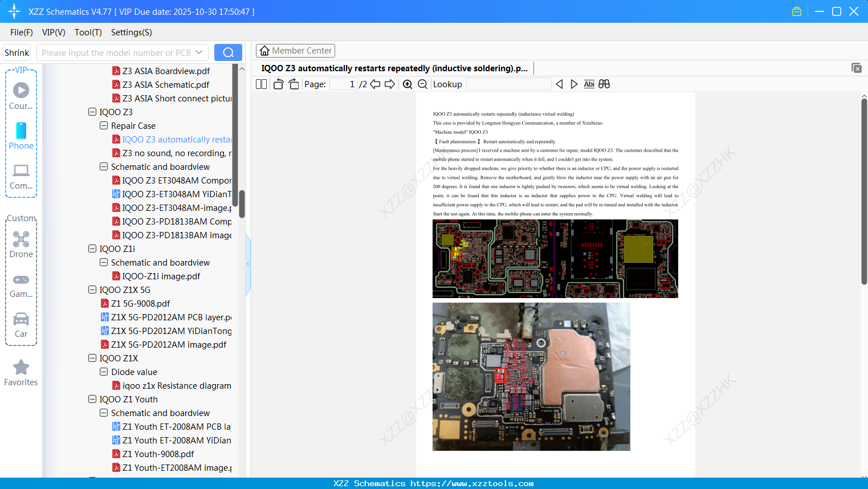
Task: Click the Shrink button
Action: [x=17, y=52]
